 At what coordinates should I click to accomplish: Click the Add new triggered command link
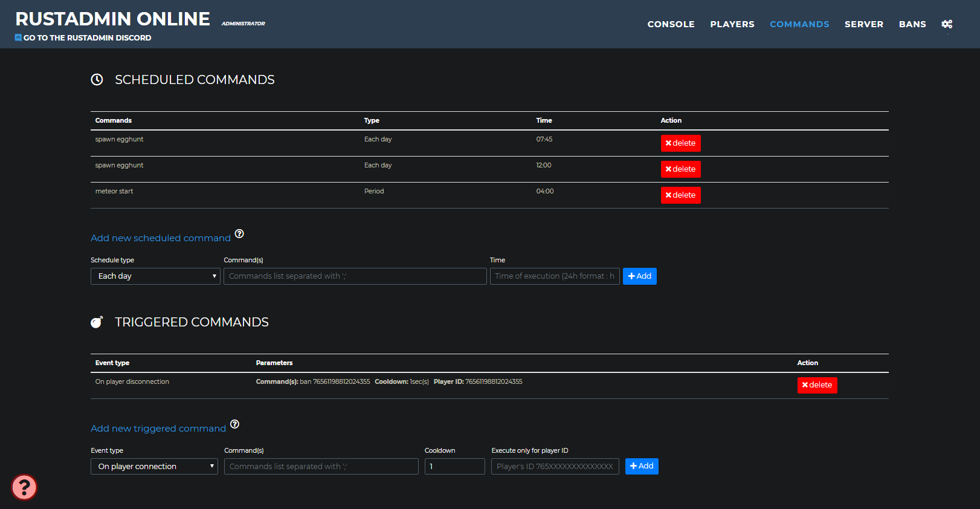[x=158, y=429]
